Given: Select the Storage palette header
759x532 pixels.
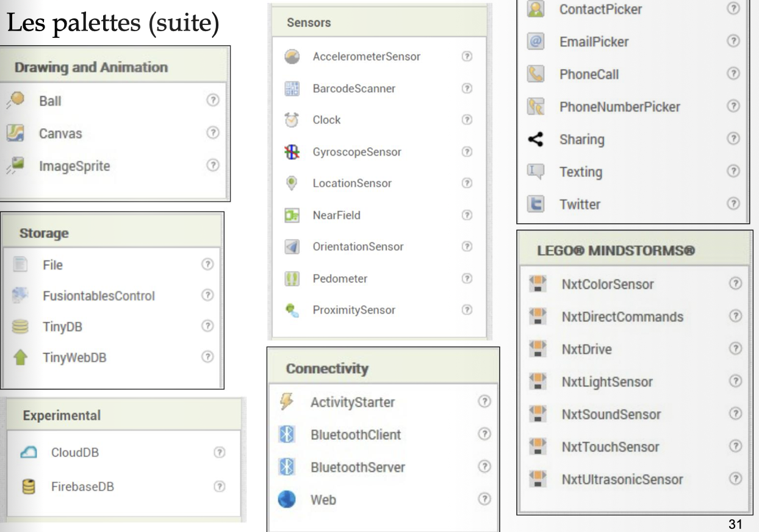Looking at the screenshot, I should coord(44,233).
